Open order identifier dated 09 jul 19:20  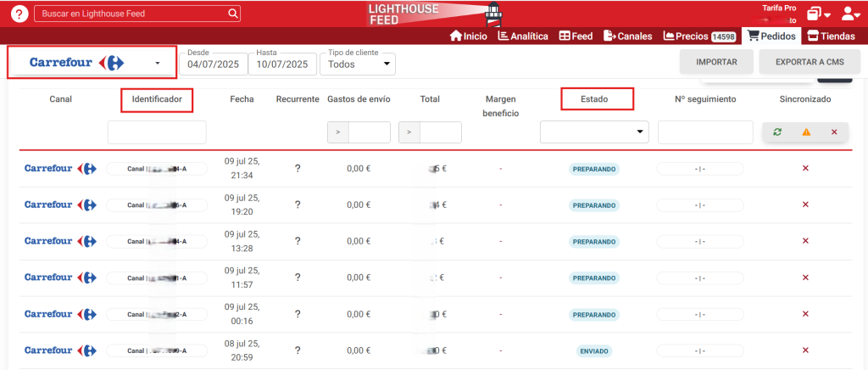[157, 205]
